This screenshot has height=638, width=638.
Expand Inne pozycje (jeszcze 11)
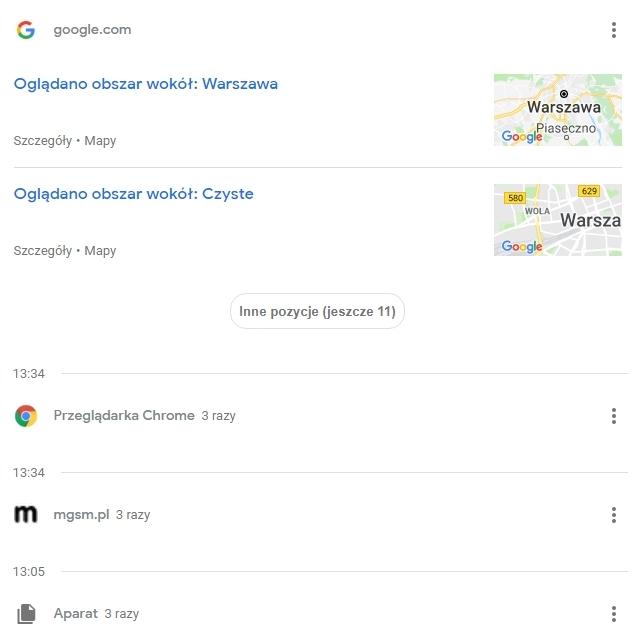click(x=317, y=312)
